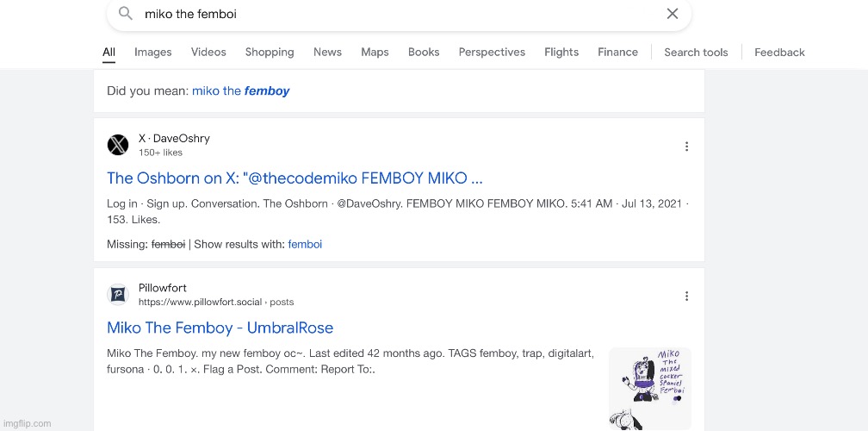This screenshot has width=868, height=431.
Task: Click the magnifying glass search icon
Action: 126,14
